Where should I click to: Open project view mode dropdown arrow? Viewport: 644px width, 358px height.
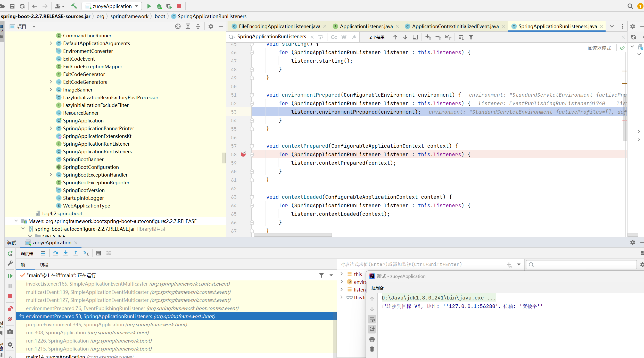point(34,27)
